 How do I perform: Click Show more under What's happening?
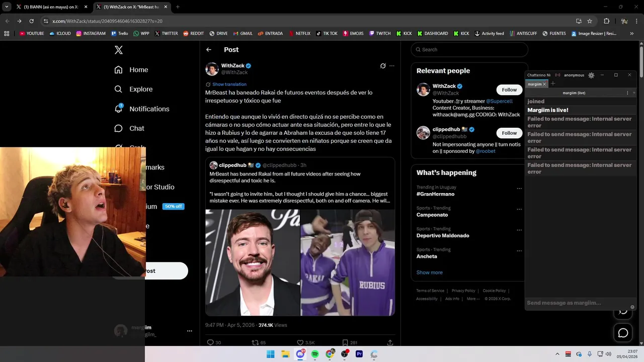click(430, 273)
